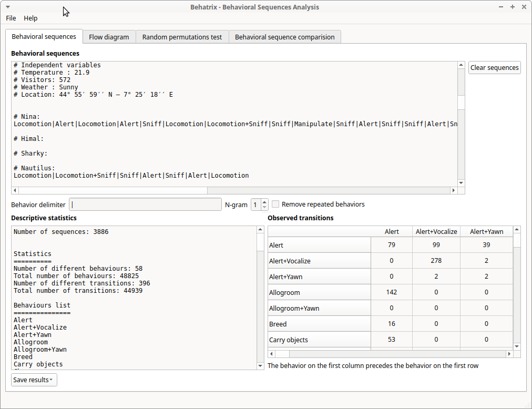Open Behavioral sequence comparision tab
532x409 pixels.
click(x=284, y=37)
